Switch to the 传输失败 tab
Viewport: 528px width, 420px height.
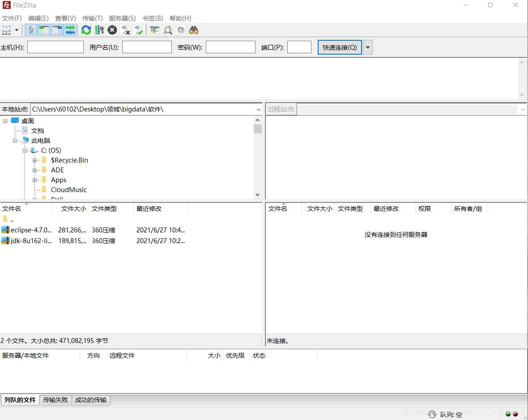(x=55, y=400)
